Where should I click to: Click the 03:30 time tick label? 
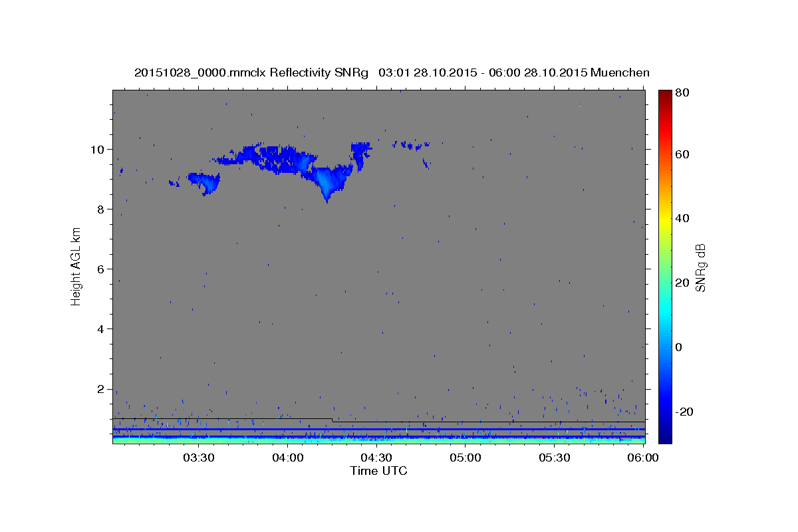[x=199, y=458]
